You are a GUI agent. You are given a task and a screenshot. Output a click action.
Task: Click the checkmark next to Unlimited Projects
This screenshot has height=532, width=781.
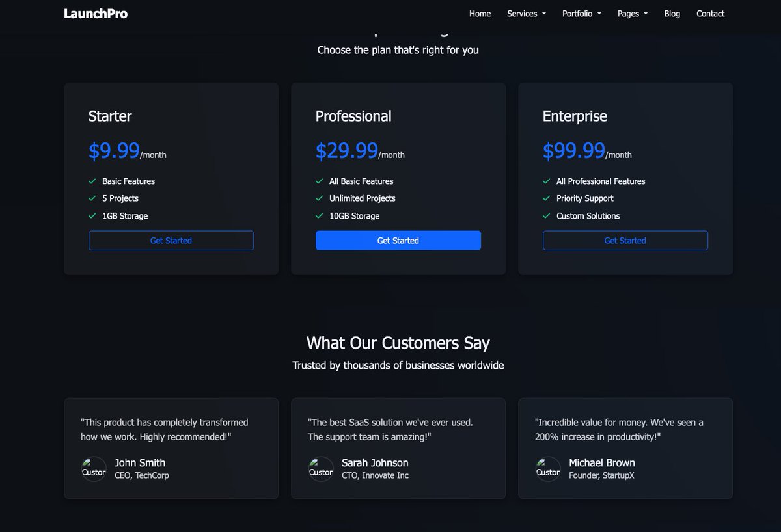[x=319, y=198]
